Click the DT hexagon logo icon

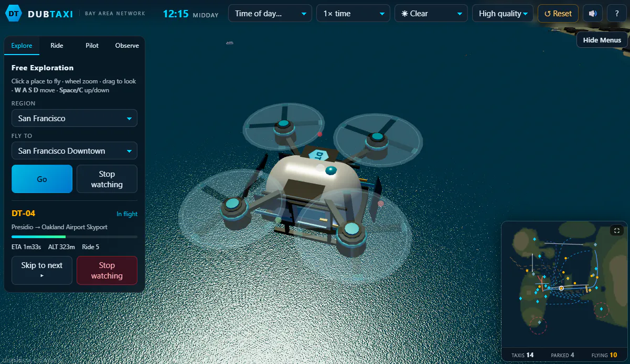coord(14,14)
